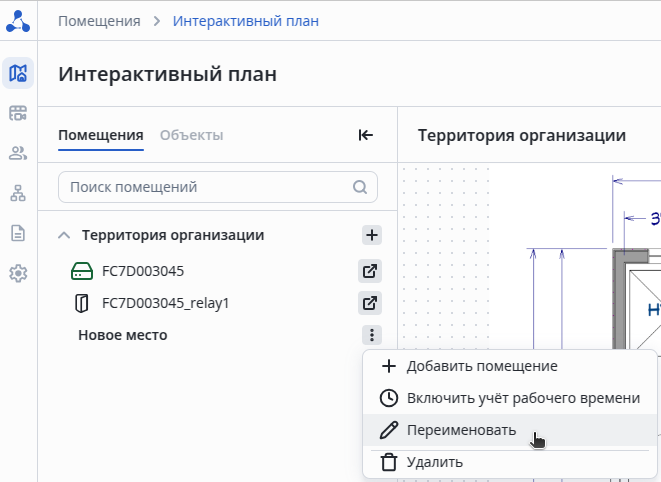Viewport: 661px width, 482px height.
Task: Collapse the rooms side panel
Action: click(366, 135)
